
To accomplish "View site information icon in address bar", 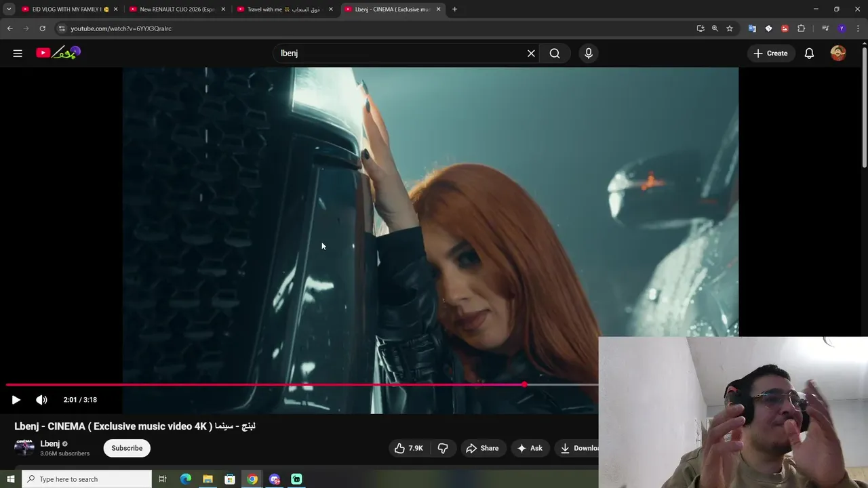I will pos(62,28).
